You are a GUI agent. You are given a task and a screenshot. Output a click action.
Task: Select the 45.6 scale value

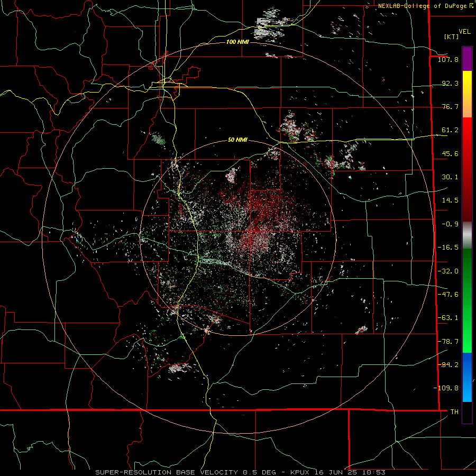point(450,153)
